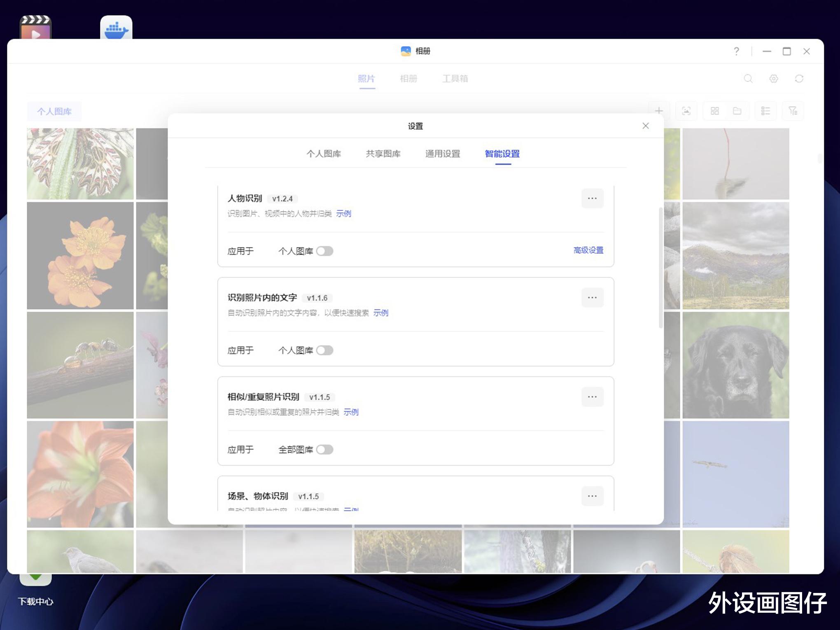This screenshot has width=840, height=630.
Task: Click the question mark help icon
Action: [x=736, y=51]
